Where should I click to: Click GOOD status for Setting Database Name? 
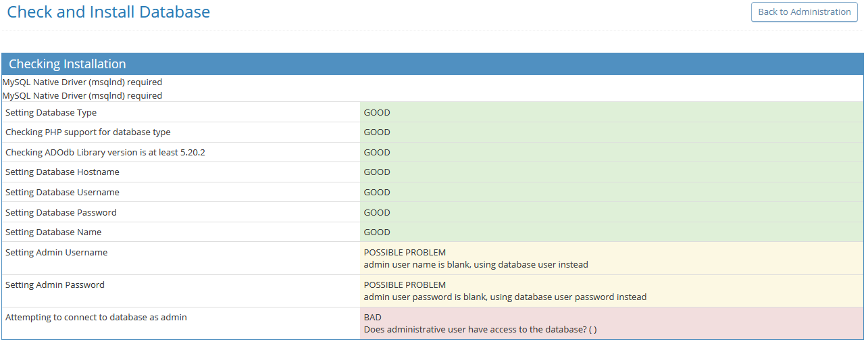pyautogui.click(x=377, y=232)
